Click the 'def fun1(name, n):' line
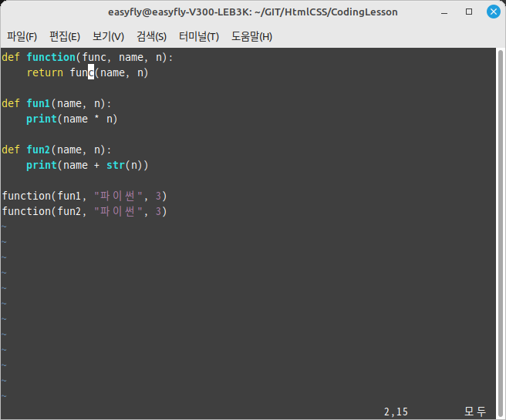This screenshot has width=506, height=420. tap(56, 103)
